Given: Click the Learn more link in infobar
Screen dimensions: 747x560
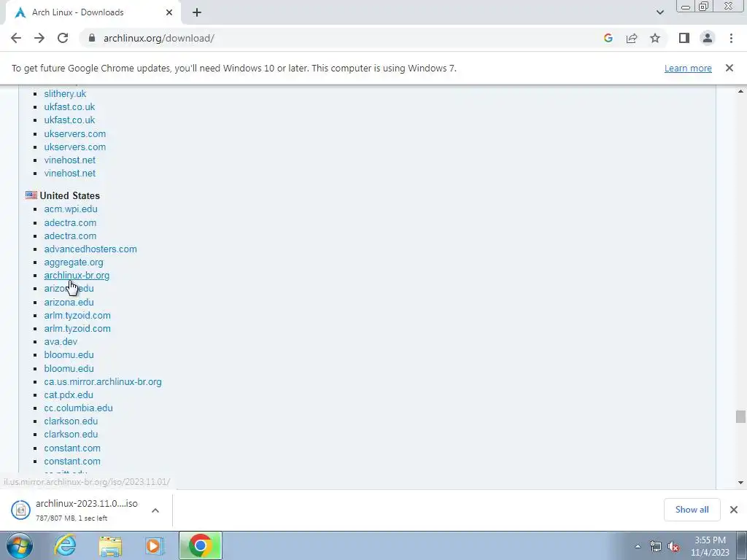Looking at the screenshot, I should (x=688, y=68).
